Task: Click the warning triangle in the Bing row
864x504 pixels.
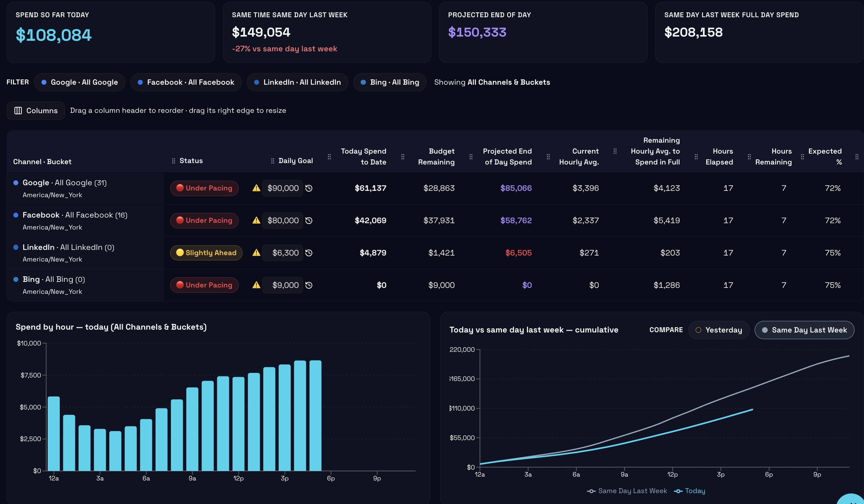Action: tap(257, 285)
